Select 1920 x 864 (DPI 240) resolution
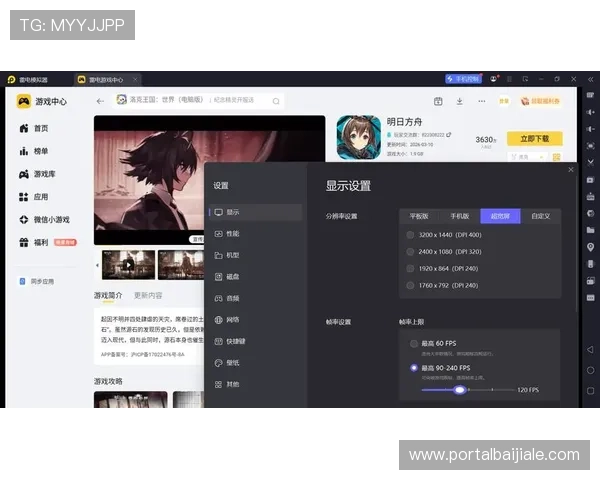This screenshot has height=480, width=600. coord(442,268)
